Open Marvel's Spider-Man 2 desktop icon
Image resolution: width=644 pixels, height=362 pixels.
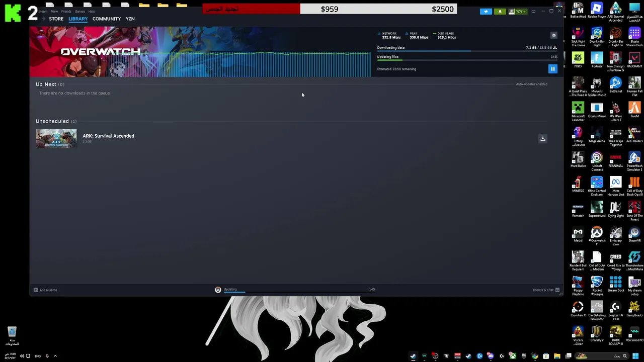coord(597,86)
